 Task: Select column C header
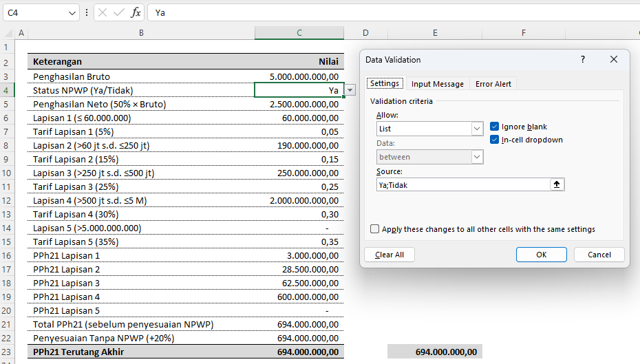[x=299, y=33]
